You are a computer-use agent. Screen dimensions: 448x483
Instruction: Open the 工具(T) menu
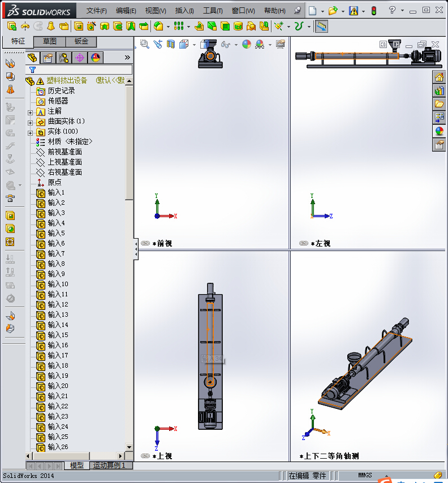click(213, 11)
